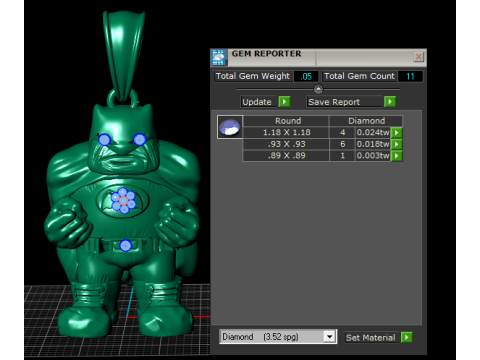Open the Diamond (3.52 spg) material dropdown

(x=329, y=337)
